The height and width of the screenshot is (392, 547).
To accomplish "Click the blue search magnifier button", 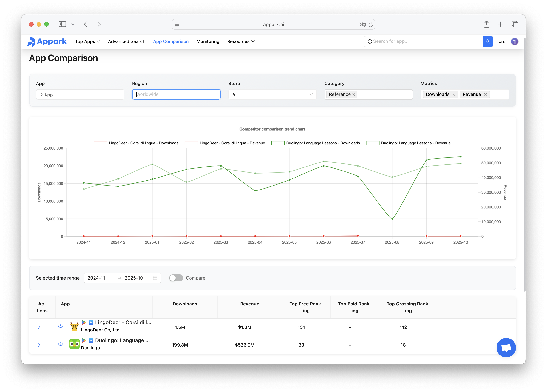I will (488, 41).
